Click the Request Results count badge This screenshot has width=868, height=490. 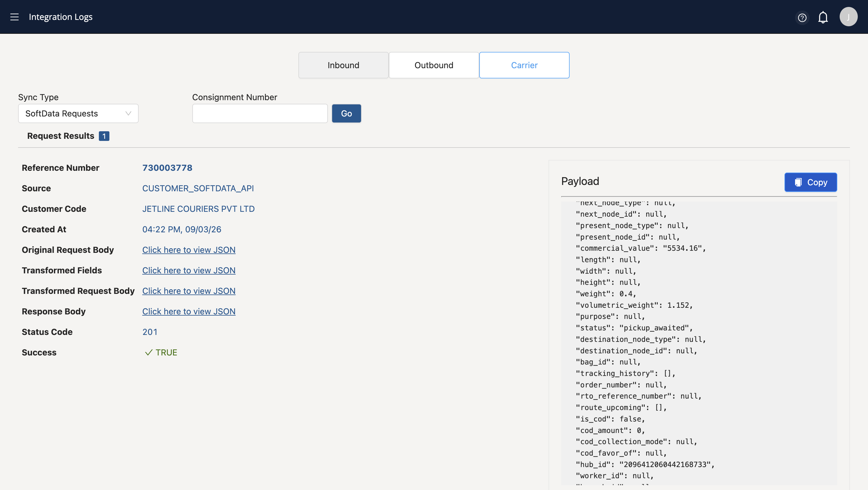point(104,136)
